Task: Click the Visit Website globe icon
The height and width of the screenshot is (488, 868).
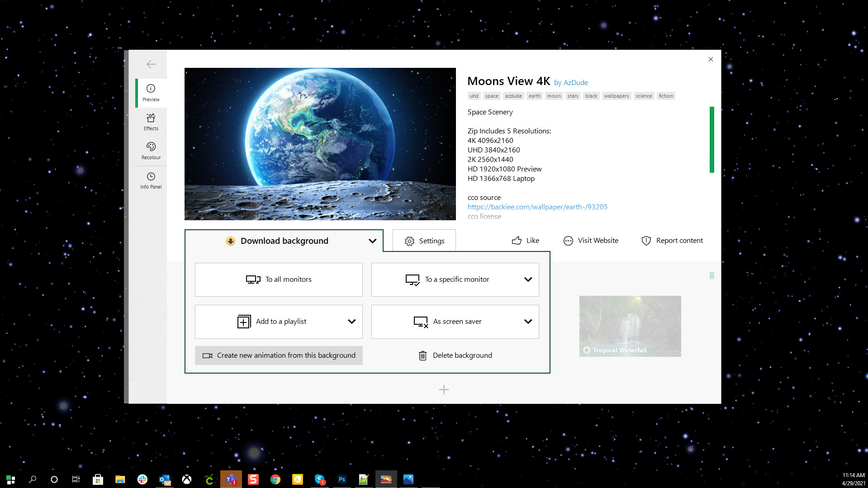Action: pos(568,241)
